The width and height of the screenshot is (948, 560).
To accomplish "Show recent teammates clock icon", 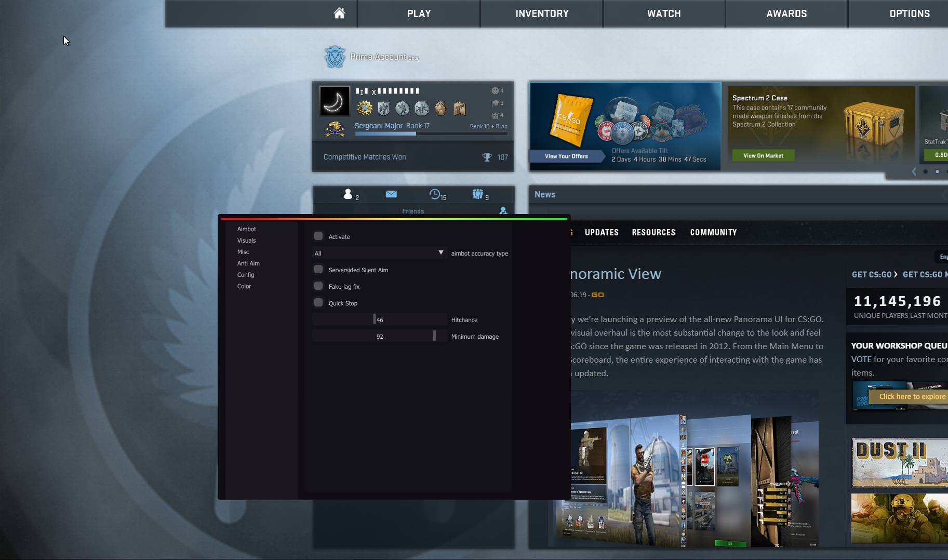I will (434, 194).
